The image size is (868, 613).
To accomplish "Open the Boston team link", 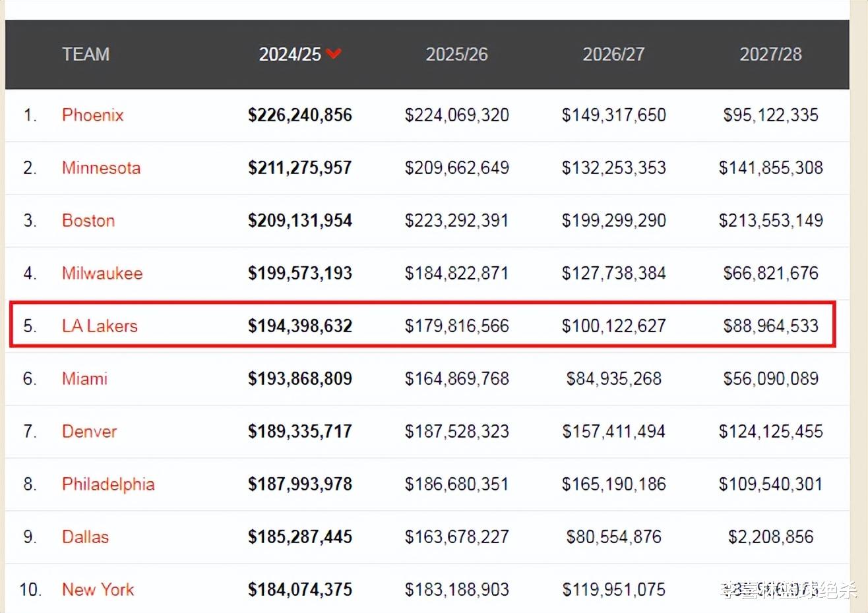I will click(88, 220).
